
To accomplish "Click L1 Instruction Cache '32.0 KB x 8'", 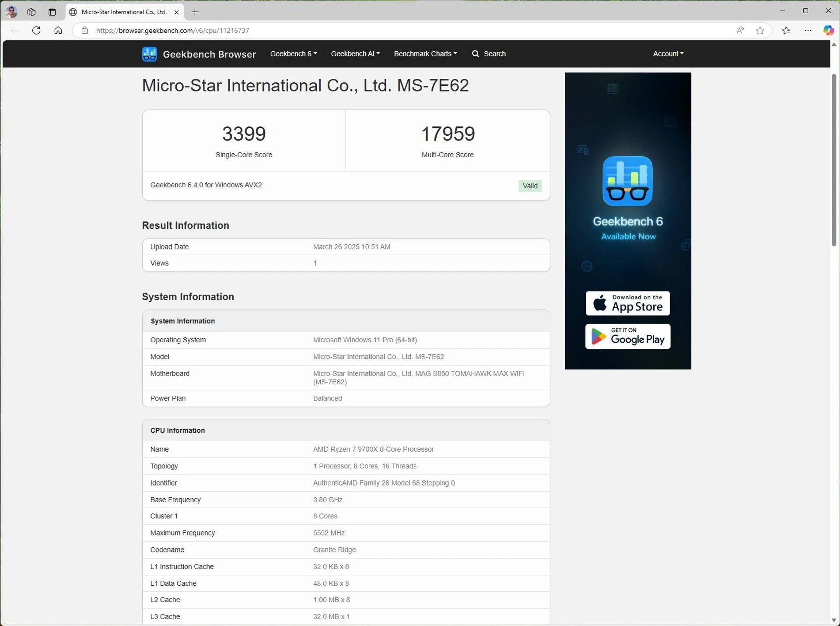I will [x=331, y=566].
